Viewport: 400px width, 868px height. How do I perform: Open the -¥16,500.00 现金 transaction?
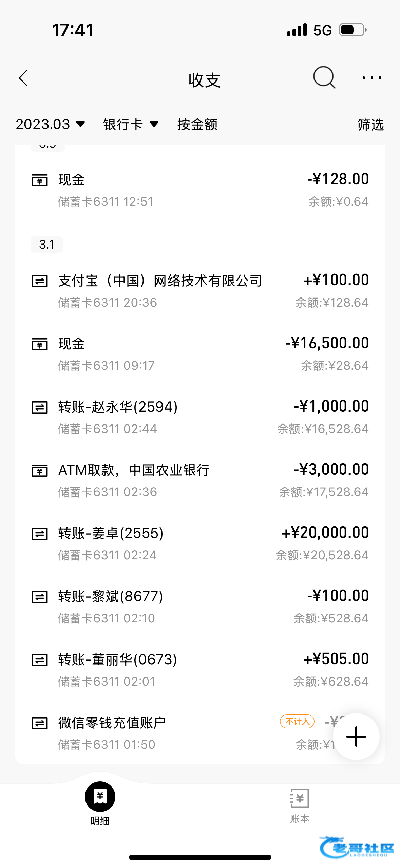tap(200, 354)
